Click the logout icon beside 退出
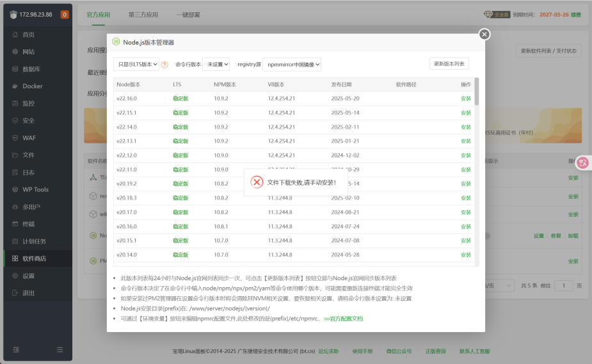Image resolution: width=592 pixels, height=364 pixels. point(15,293)
